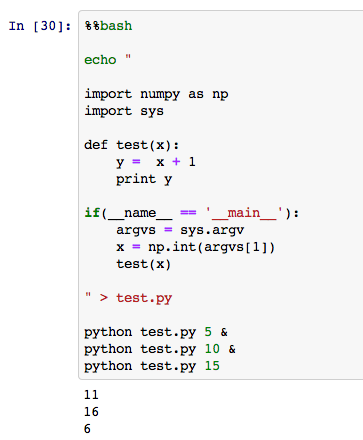The height and width of the screenshot is (440, 363).
Task: Click the In [30] cell prompt
Action: click(x=40, y=26)
